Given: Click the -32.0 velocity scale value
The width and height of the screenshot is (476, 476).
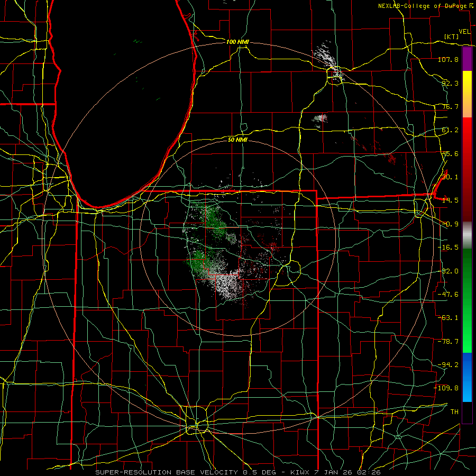Looking at the screenshot, I should [x=448, y=271].
